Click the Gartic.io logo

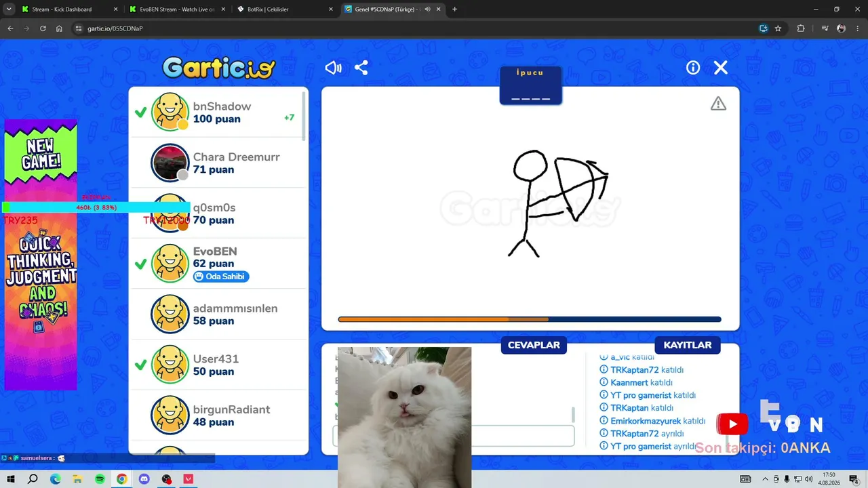coord(219,68)
